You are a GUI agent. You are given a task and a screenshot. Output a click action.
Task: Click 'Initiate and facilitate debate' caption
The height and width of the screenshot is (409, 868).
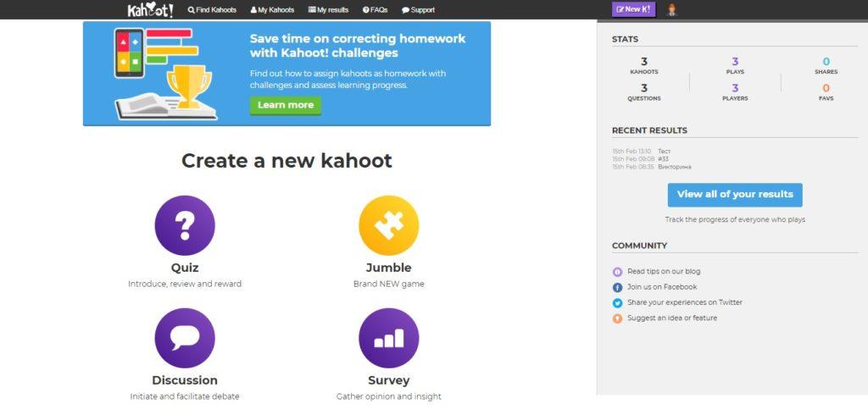click(185, 396)
